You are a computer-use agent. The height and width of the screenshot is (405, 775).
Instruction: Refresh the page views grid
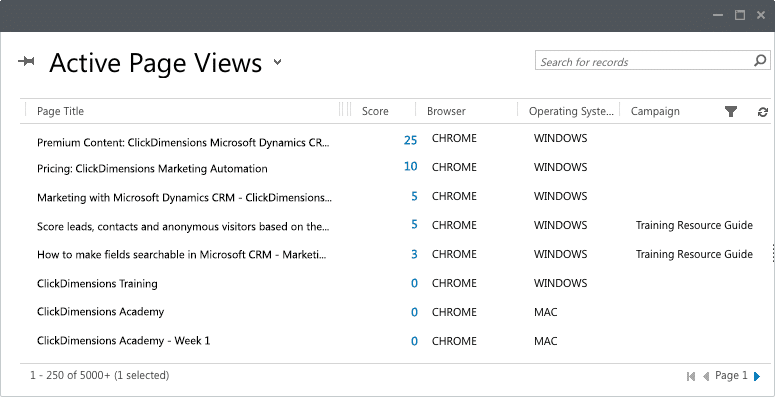(x=763, y=112)
